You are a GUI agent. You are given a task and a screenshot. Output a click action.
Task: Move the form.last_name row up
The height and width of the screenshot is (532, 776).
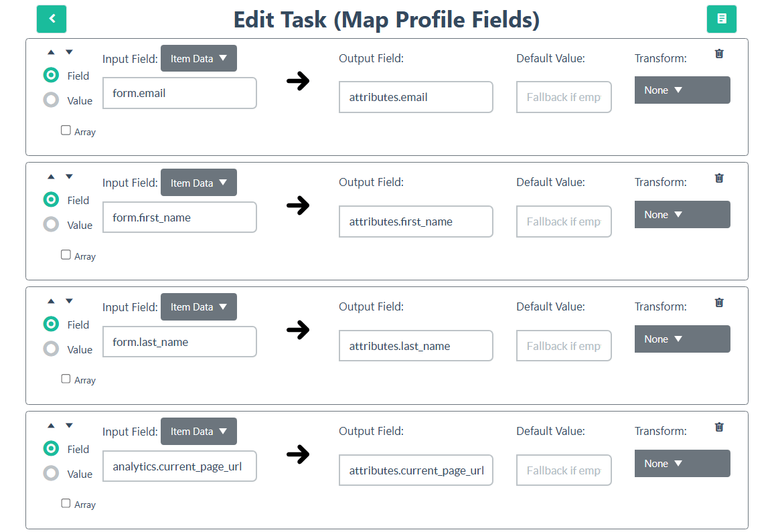pos(51,300)
